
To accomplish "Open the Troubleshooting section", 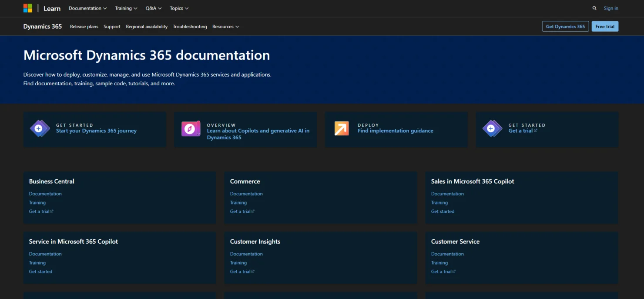I will click(190, 27).
